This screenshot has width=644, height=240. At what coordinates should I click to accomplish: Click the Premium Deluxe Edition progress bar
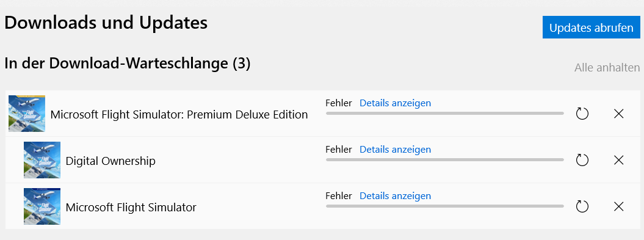pos(445,113)
